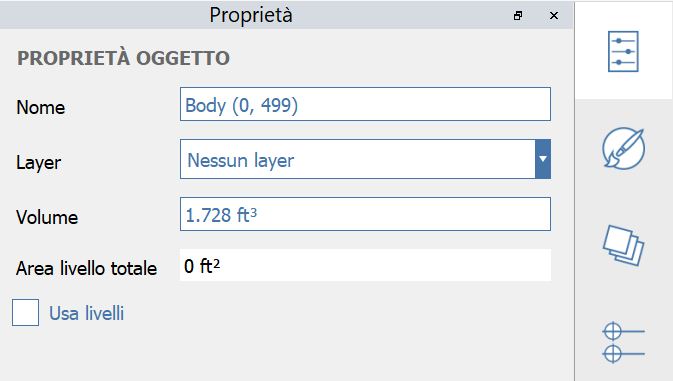The image size is (673, 381).
Task: Click the PROPRIETÀ OGGETTO section header
Action: pyautogui.click(x=124, y=58)
